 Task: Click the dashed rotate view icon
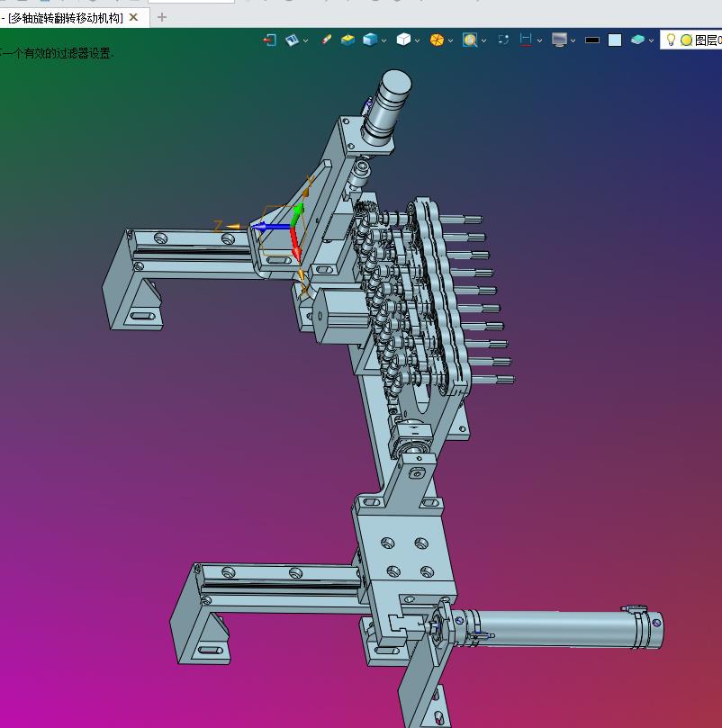pyautogui.click(x=503, y=40)
